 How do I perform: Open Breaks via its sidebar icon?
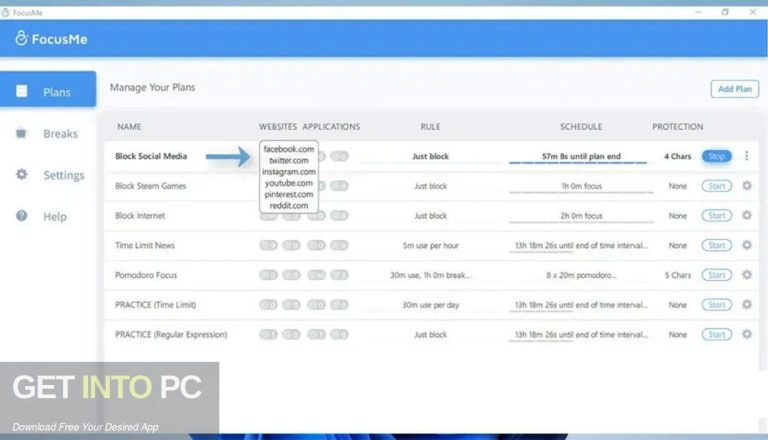[x=21, y=133]
